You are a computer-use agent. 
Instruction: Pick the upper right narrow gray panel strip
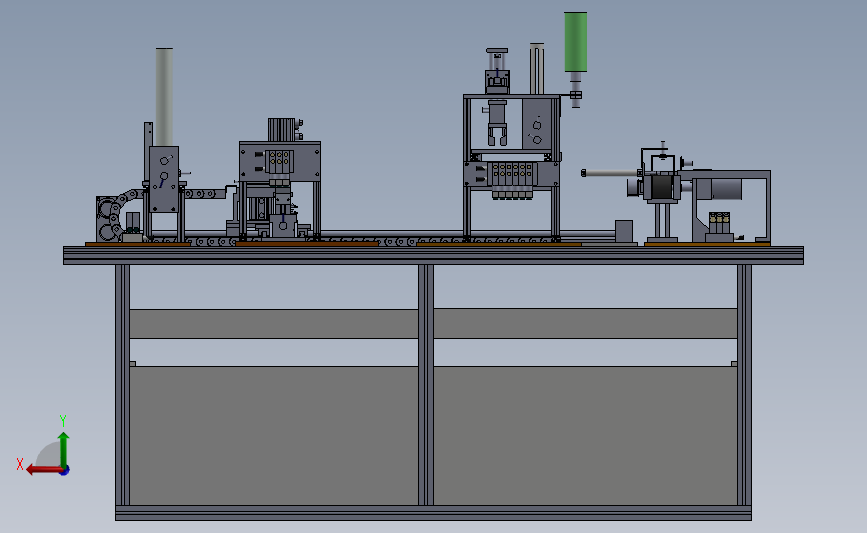[x=585, y=323]
